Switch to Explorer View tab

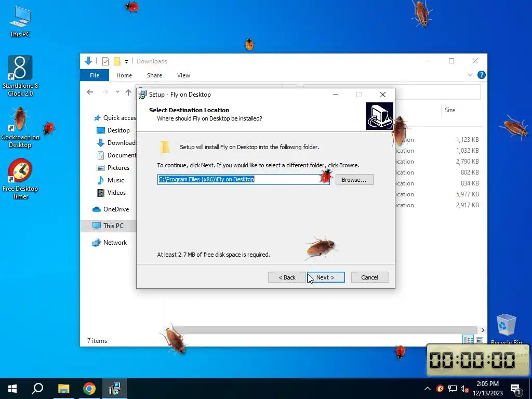tap(183, 75)
